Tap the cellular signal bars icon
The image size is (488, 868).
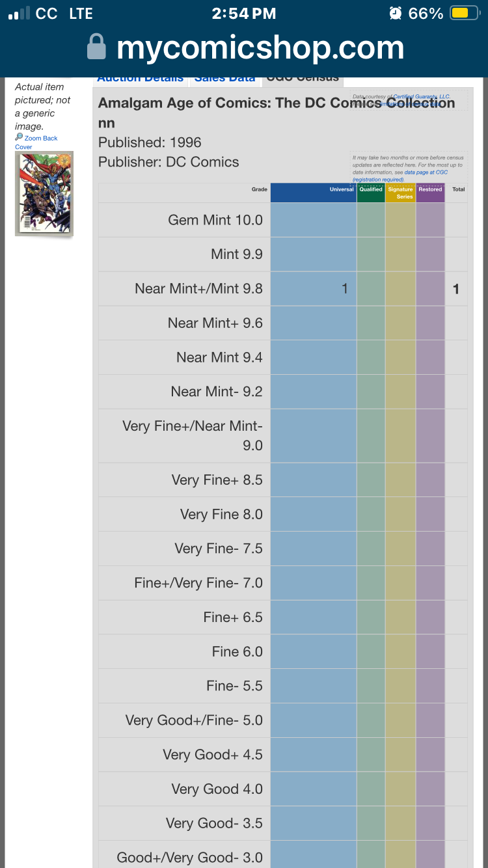[19, 13]
